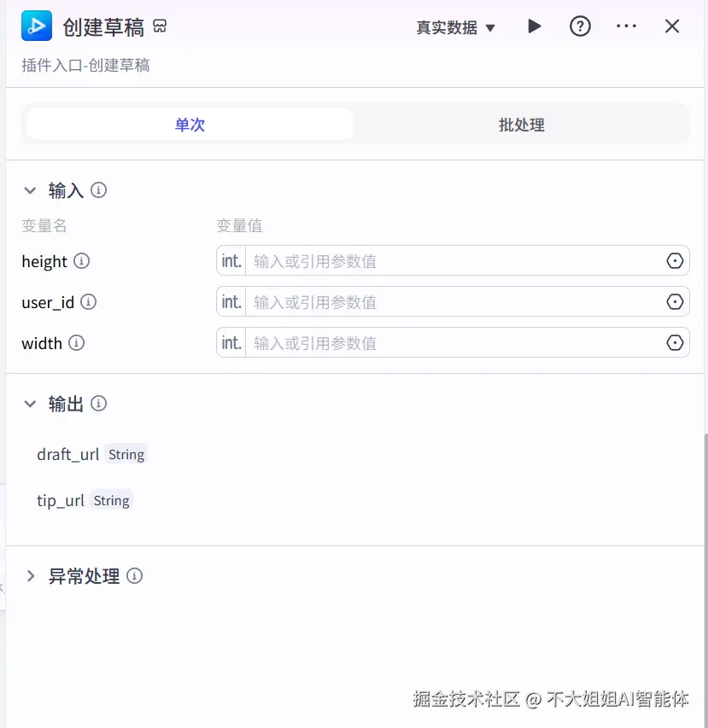Click the clock icon beside the width input
Screen dimensions: 708x728
click(675, 342)
